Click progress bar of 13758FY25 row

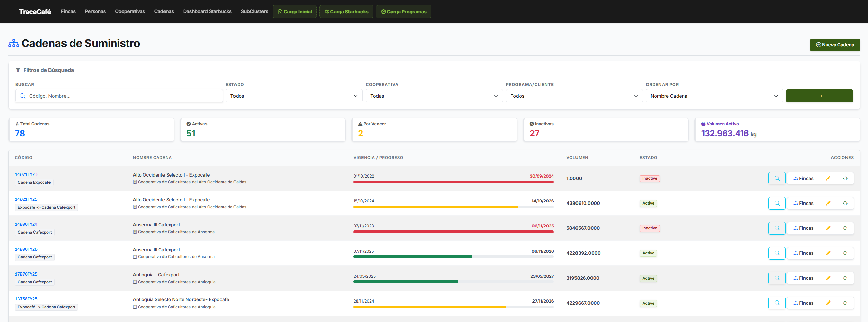click(x=453, y=307)
